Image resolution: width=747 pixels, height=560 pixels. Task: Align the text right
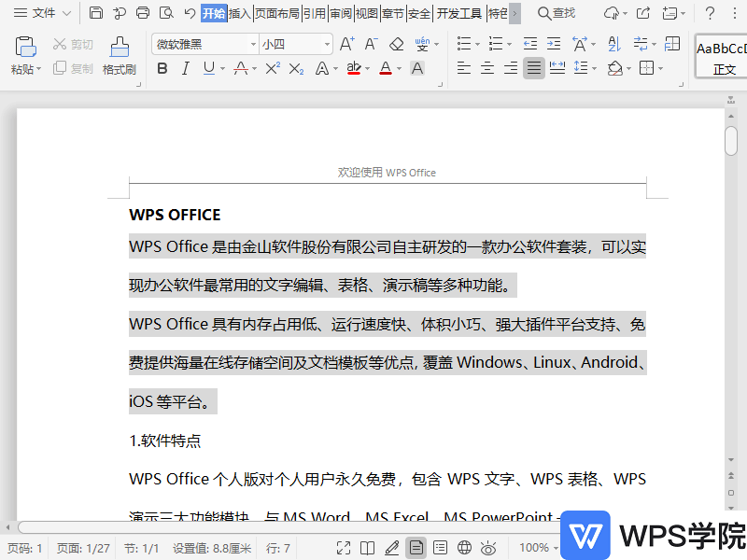[510, 68]
